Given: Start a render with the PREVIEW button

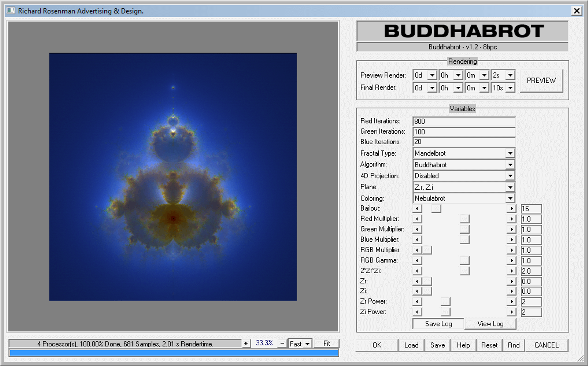Looking at the screenshot, I should pyautogui.click(x=541, y=80).
